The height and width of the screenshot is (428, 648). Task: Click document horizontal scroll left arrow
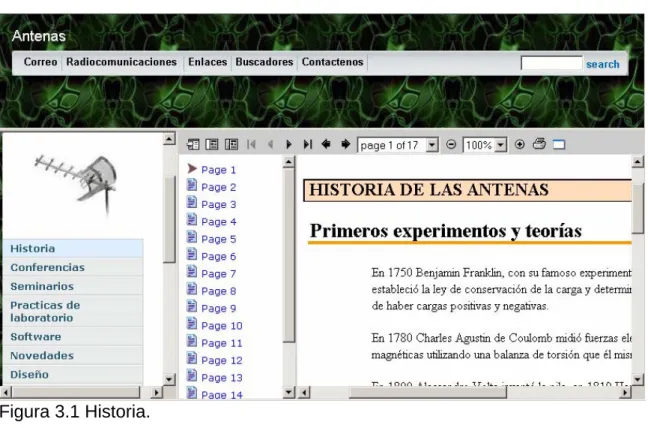click(304, 392)
